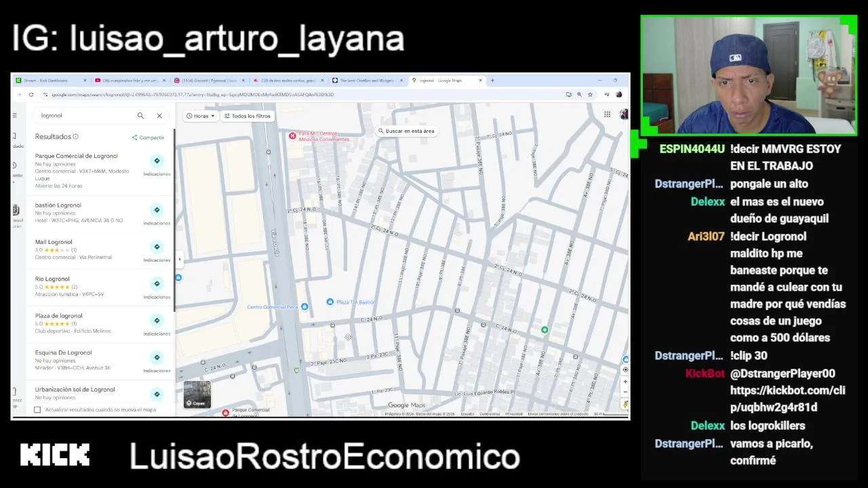Screen dimensions: 868x488
Task: Switch to '220 chistes malos cortos' tab
Action: pyautogui.click(x=288, y=81)
